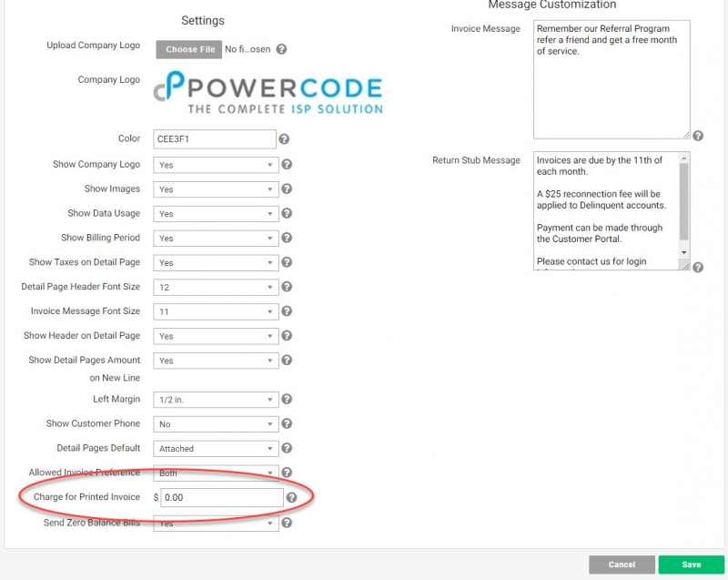Open help for Invoice Message
The image size is (728, 580).
pyautogui.click(x=697, y=134)
